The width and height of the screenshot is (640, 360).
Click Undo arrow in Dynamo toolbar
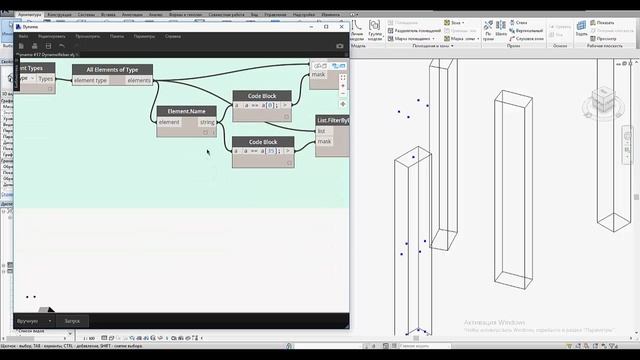pyautogui.click(x=62, y=46)
